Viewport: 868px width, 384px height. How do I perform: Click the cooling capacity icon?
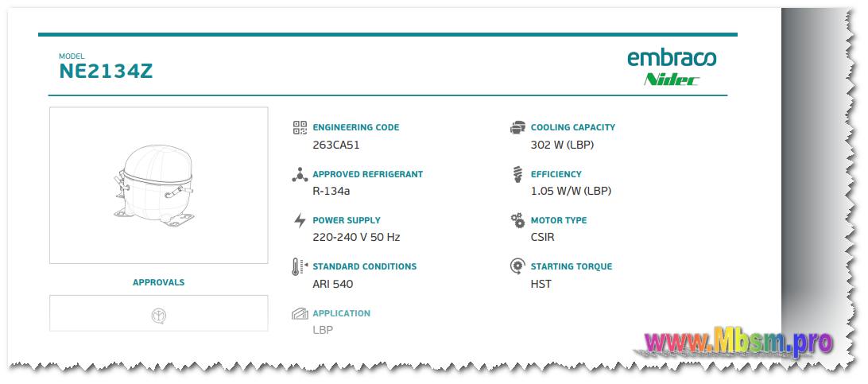[x=517, y=128]
